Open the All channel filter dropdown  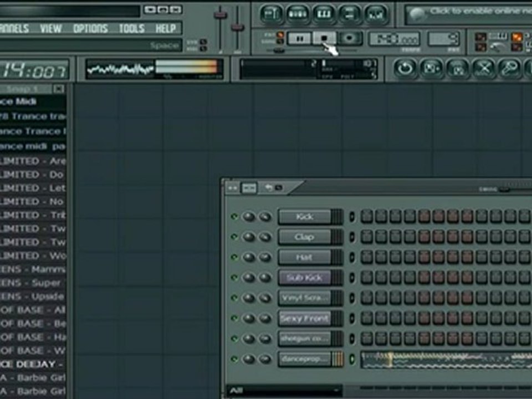[x=284, y=391]
